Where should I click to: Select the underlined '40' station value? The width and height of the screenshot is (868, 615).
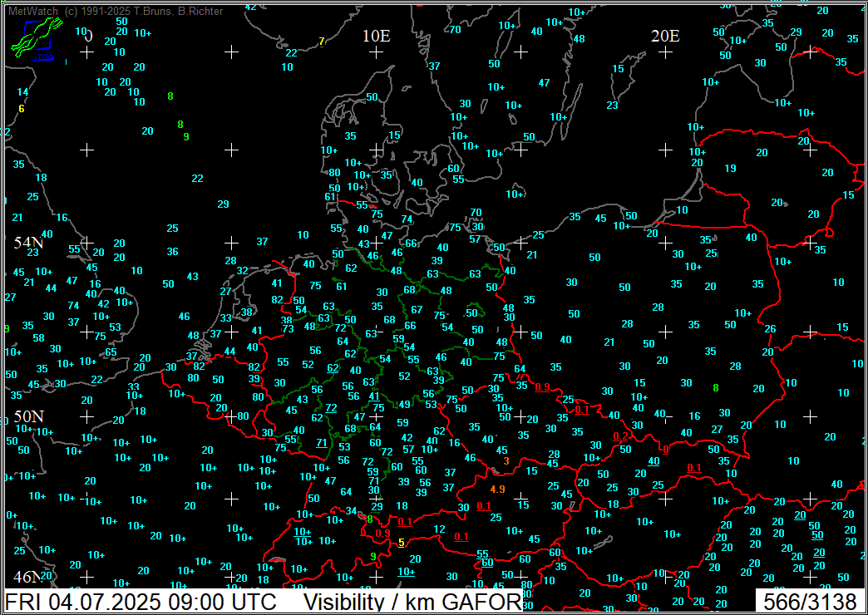pos(653,461)
